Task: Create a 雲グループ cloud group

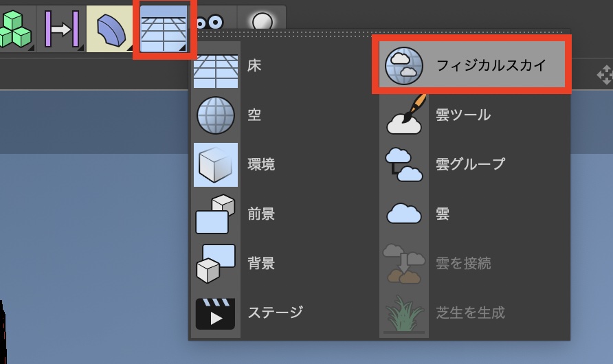Action: click(470, 165)
